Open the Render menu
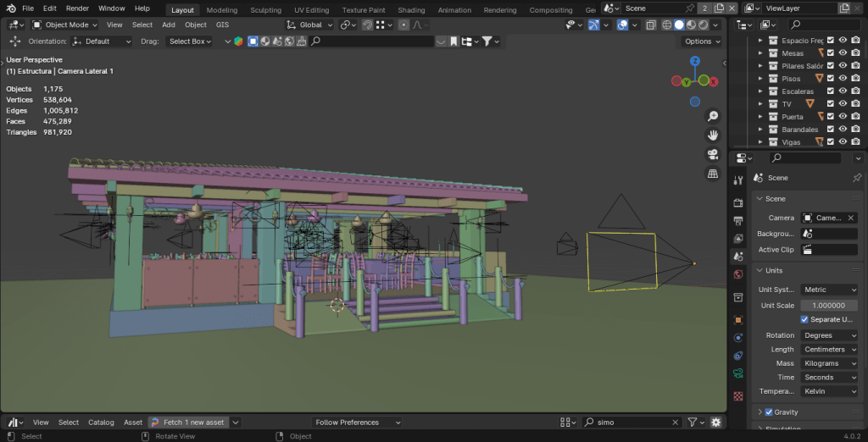Image resolution: width=868 pixels, height=442 pixels. click(77, 8)
